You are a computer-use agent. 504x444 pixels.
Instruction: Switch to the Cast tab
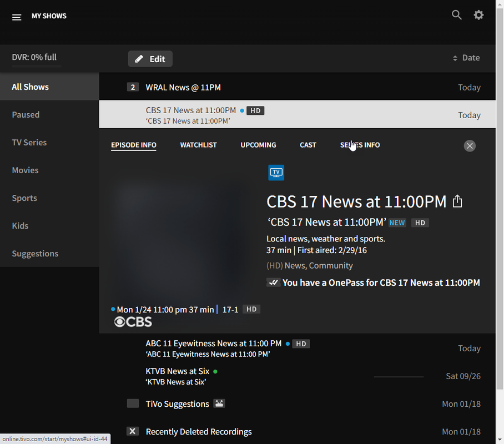308,145
